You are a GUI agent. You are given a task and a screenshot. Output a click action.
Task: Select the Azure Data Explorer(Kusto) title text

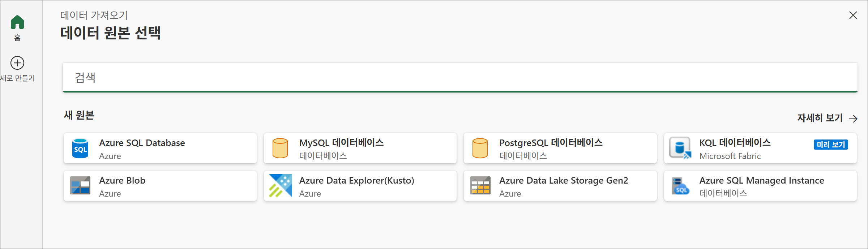click(357, 180)
